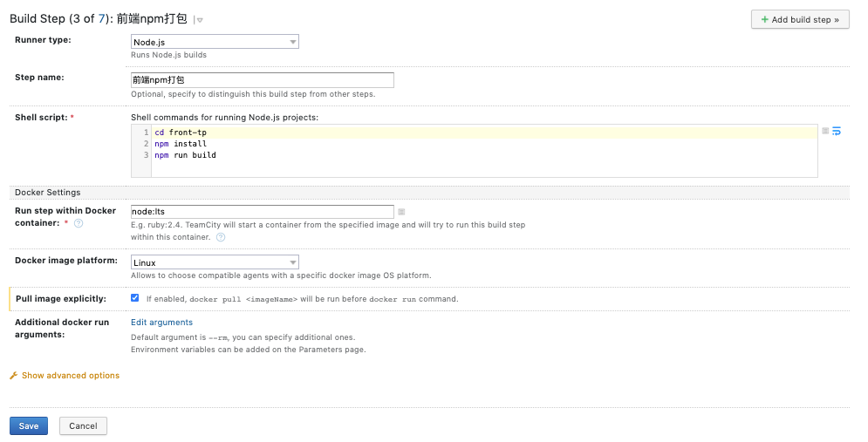Expand Docker image platform Linux dropdown
Image resolution: width=868 pixels, height=442 pixels.
215,262
